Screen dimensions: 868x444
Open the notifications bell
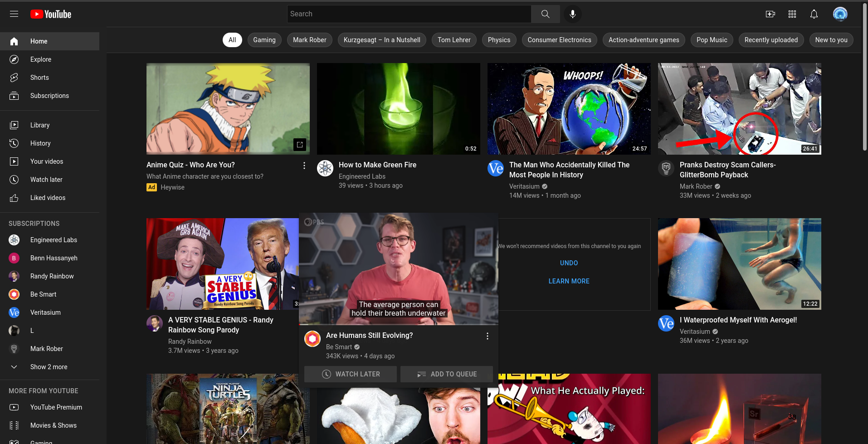pyautogui.click(x=814, y=14)
